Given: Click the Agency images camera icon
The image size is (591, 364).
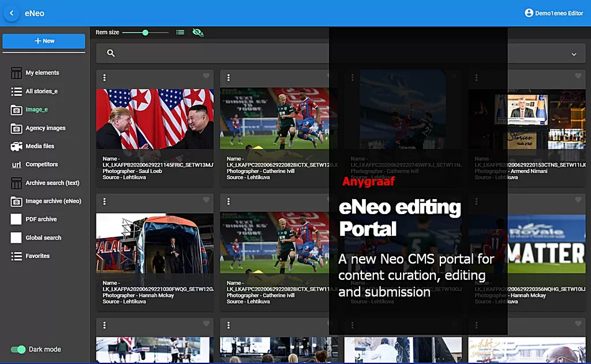Looking at the screenshot, I should [16, 128].
